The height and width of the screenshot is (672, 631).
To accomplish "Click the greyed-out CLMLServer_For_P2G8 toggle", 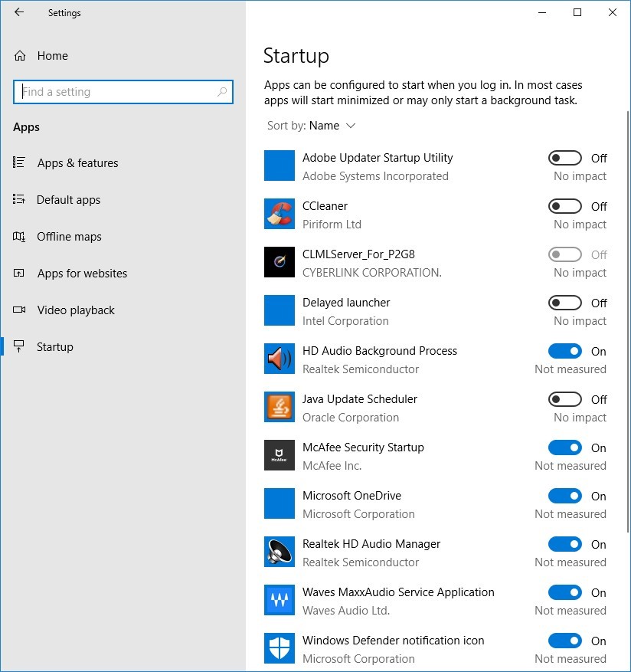I will click(565, 254).
